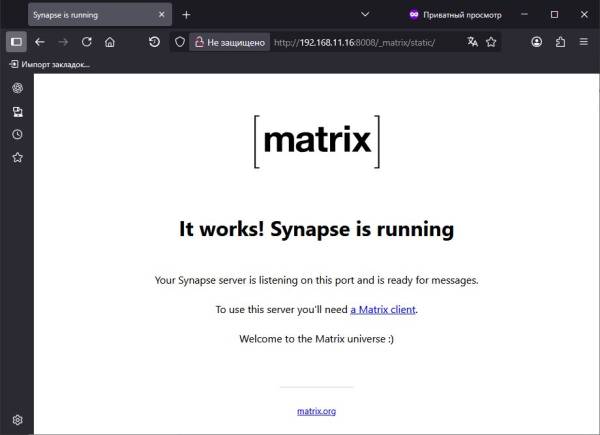600x435 pixels.
Task: Toggle the sidebar panel button
Action: coord(16,42)
